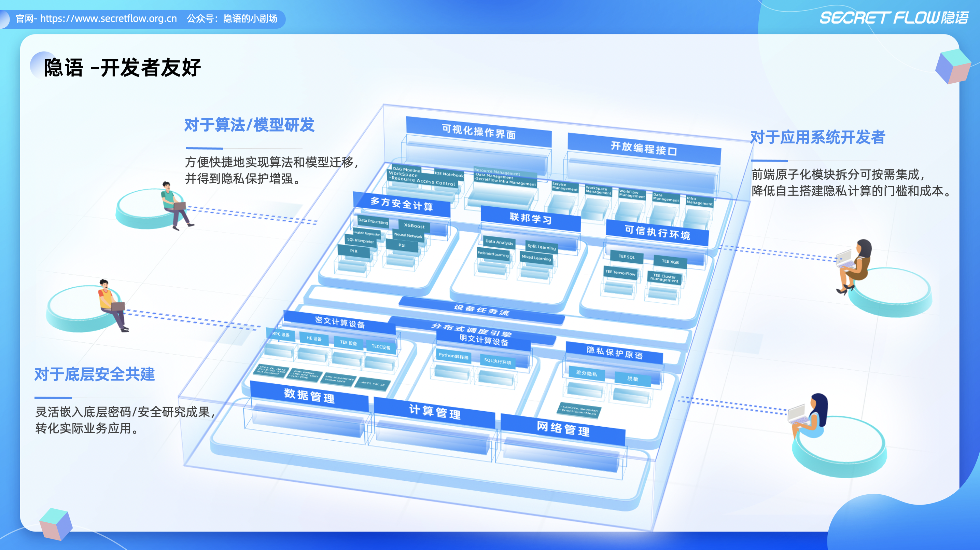Click the 联邦学习 header
This screenshot has height=550, width=980.
[x=530, y=219]
